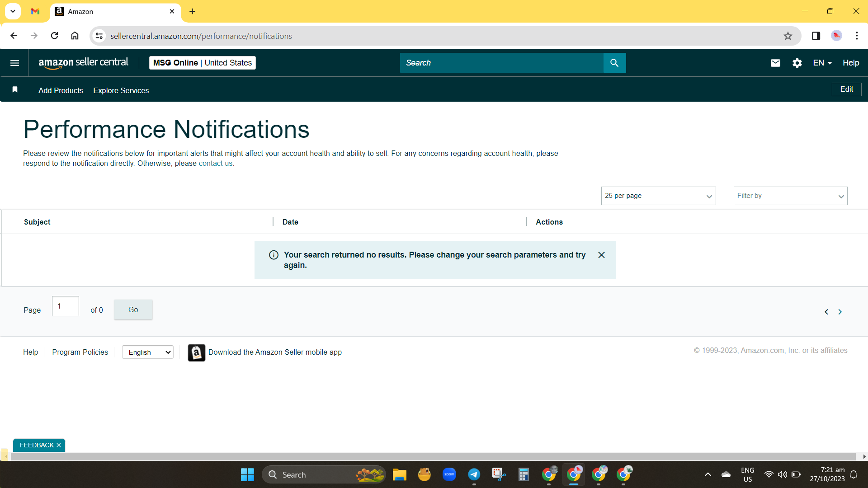The height and width of the screenshot is (488, 868).
Task: Click MSG Online United States account switcher
Action: (203, 63)
